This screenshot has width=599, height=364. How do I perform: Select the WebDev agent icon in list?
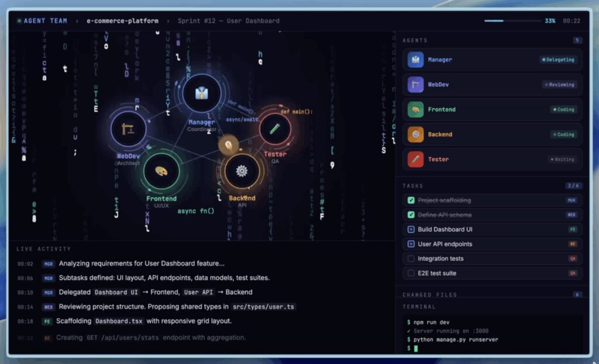coord(415,85)
